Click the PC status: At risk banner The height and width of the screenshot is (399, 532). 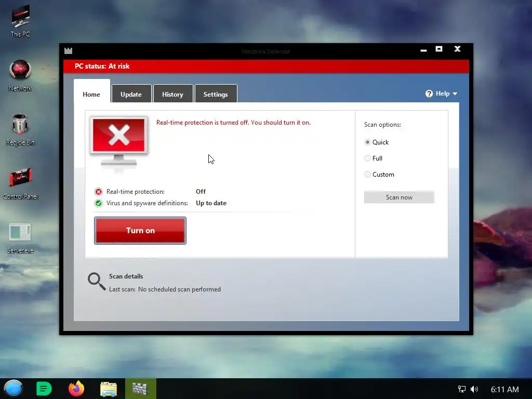coord(266,66)
